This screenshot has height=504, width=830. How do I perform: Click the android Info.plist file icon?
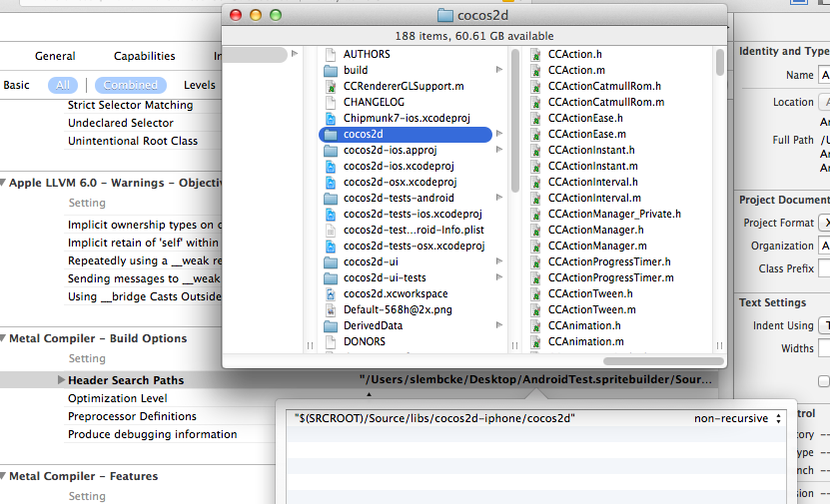[x=331, y=231]
